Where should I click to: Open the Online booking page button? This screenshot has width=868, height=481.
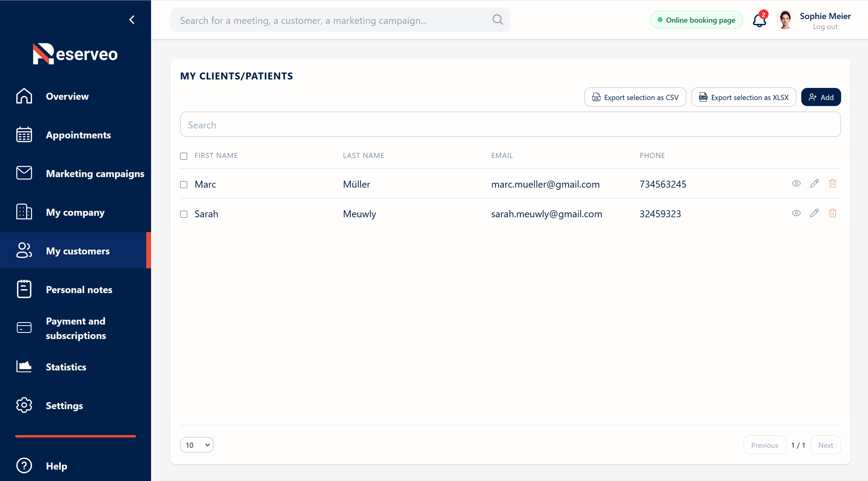point(696,20)
